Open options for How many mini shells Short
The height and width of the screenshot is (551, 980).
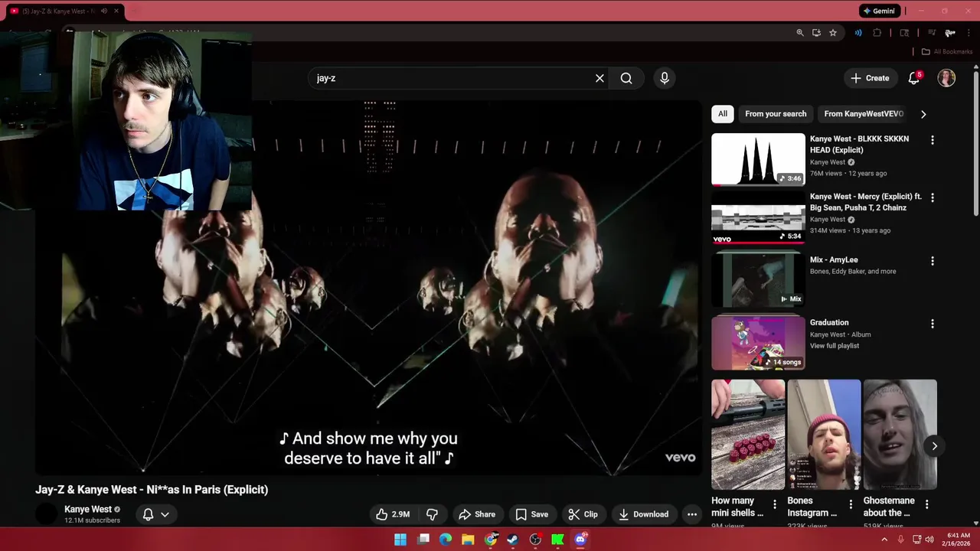[774, 504]
